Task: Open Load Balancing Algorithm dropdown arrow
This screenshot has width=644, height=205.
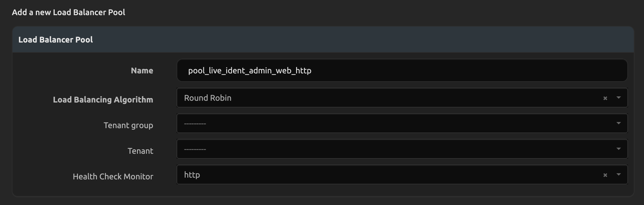Action: 618,98
